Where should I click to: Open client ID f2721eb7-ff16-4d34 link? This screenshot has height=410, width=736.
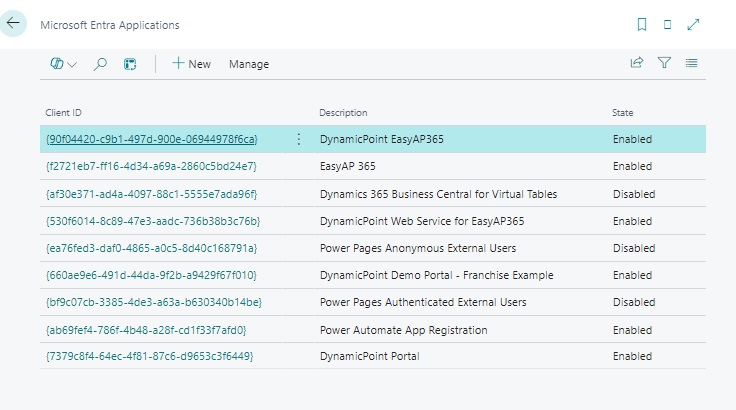151,166
